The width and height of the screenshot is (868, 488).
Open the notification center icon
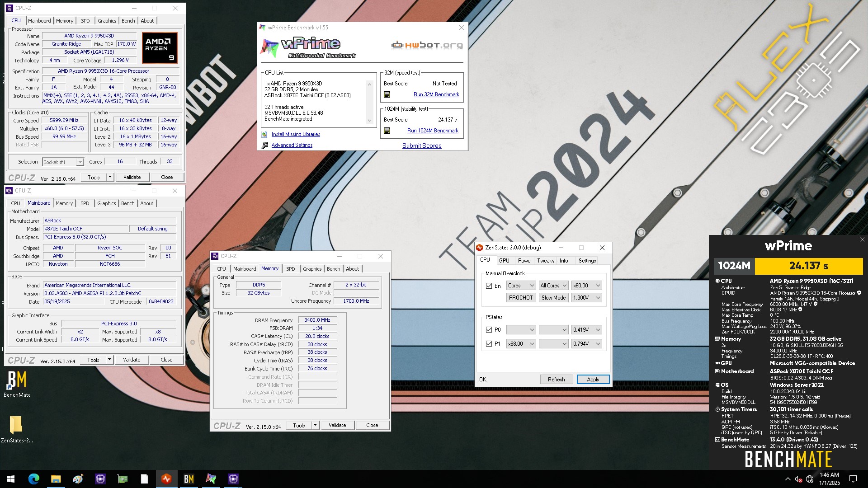tap(853, 479)
